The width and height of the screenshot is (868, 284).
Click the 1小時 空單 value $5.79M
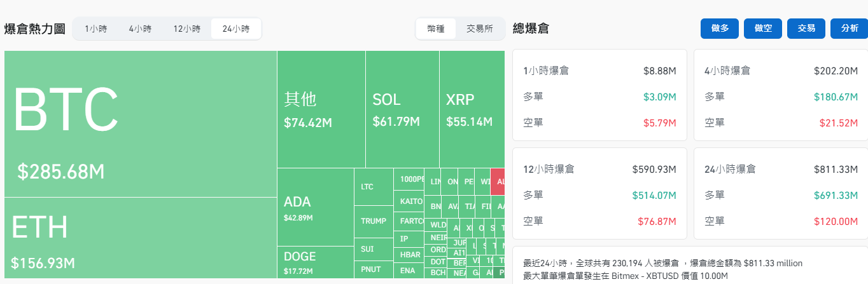(659, 123)
